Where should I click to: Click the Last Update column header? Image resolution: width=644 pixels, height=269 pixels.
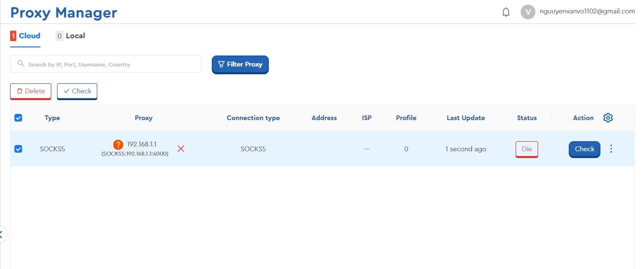coord(465,118)
